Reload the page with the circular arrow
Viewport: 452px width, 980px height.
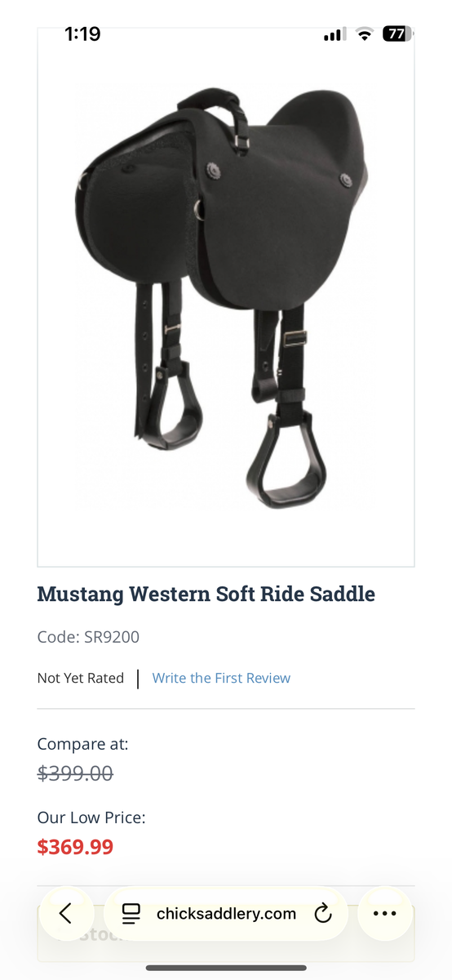(x=323, y=913)
